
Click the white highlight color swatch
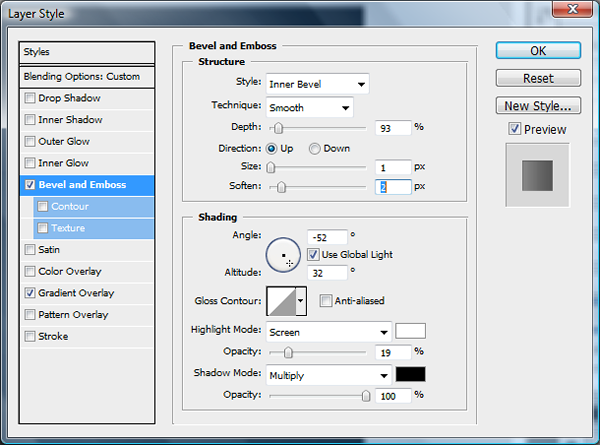point(411,331)
